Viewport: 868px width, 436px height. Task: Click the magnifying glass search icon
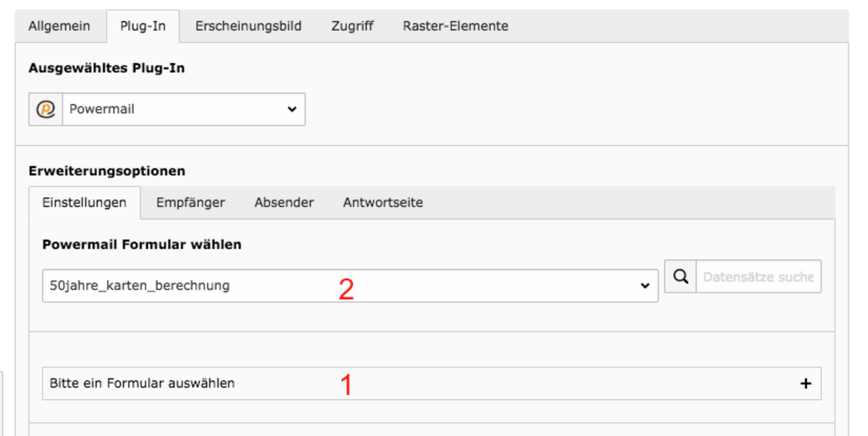[x=680, y=276]
